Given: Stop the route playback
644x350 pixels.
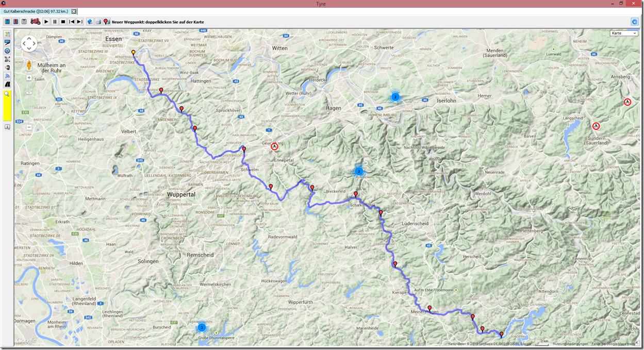Looking at the screenshot, I should click(63, 22).
